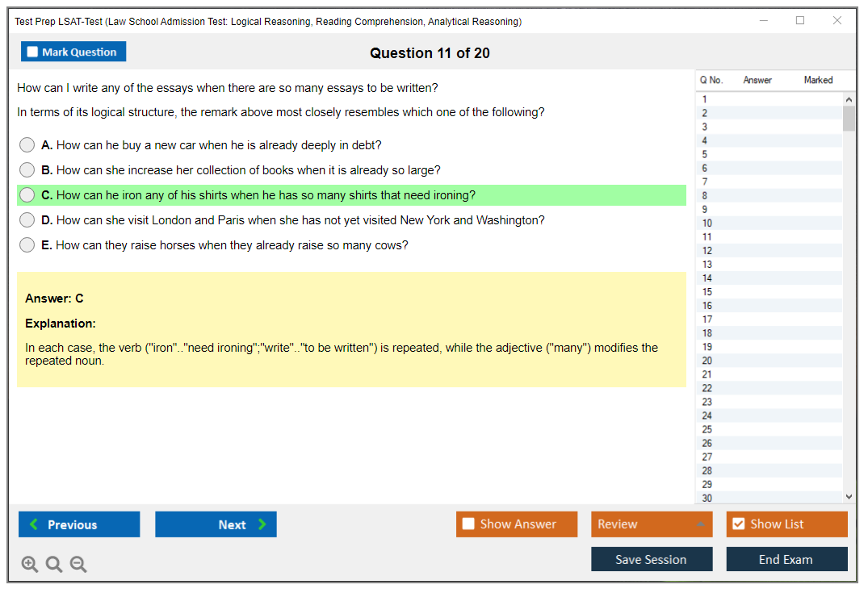This screenshot has height=593, width=868.
Task: Select option E about raising horses
Action: tap(27, 245)
